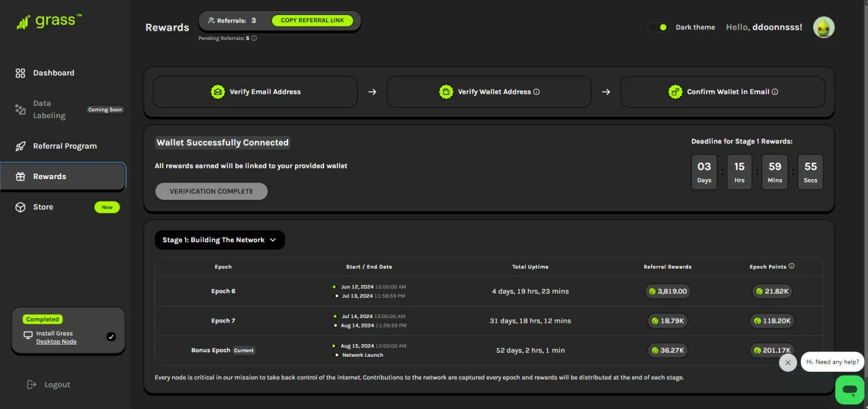Click the countdown Days box
The image size is (868, 409).
pyautogui.click(x=704, y=172)
